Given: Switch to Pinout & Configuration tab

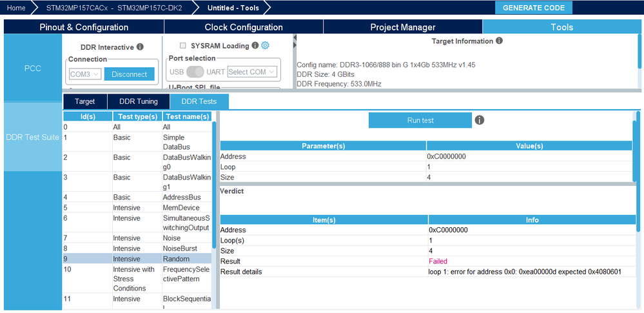Looking at the screenshot, I should [84, 27].
